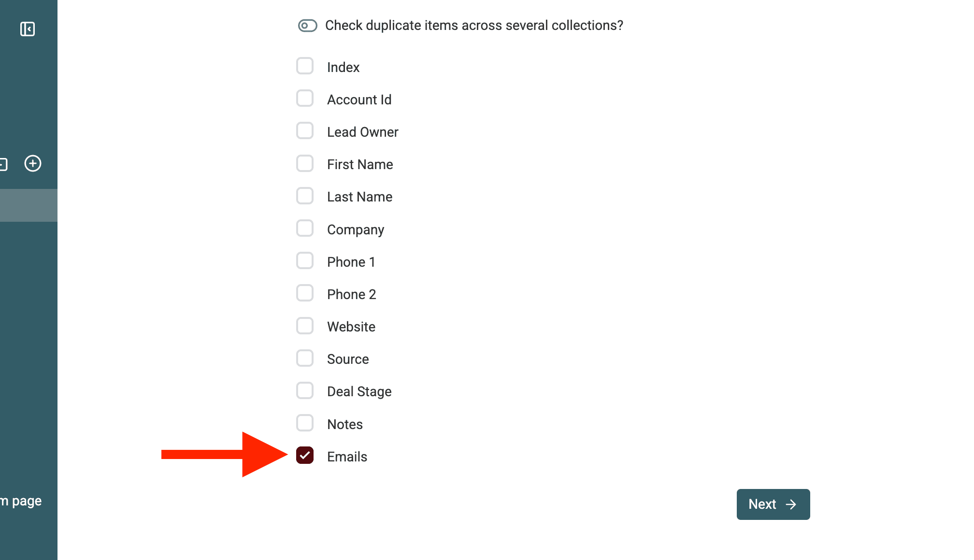Check the Phone 2 field
Image resolution: width=974 pixels, height=560 pixels.
pos(305,293)
